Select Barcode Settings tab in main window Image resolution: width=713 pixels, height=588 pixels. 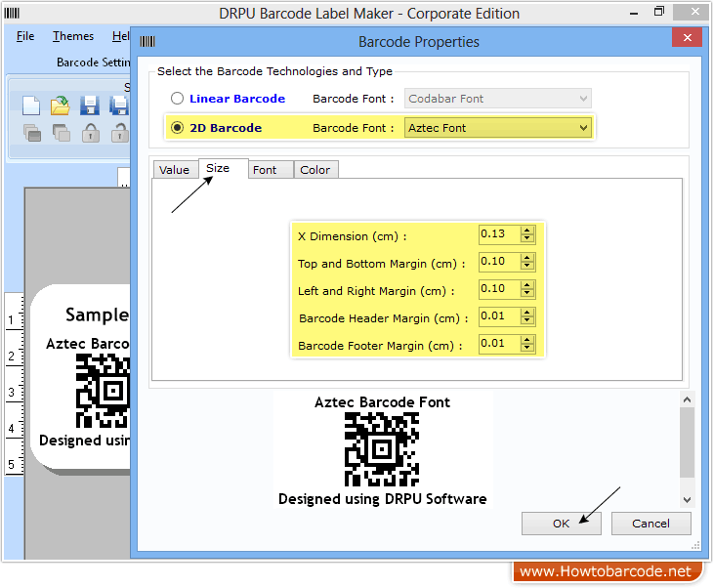93,63
